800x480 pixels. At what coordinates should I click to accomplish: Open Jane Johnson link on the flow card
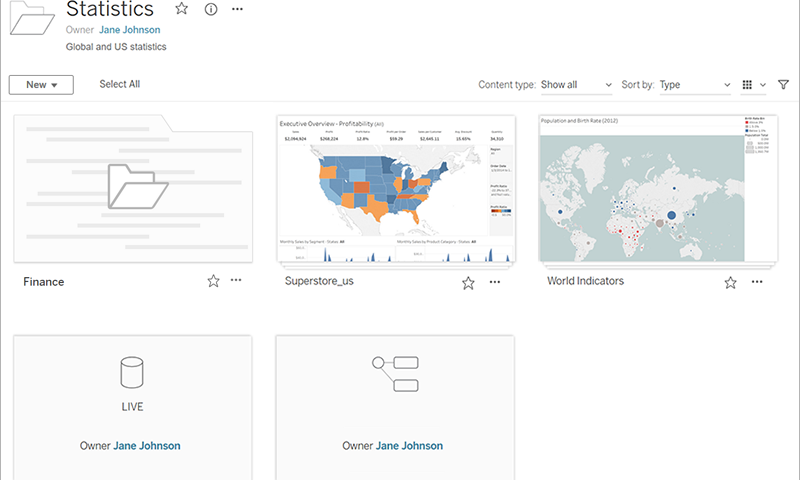tap(409, 446)
